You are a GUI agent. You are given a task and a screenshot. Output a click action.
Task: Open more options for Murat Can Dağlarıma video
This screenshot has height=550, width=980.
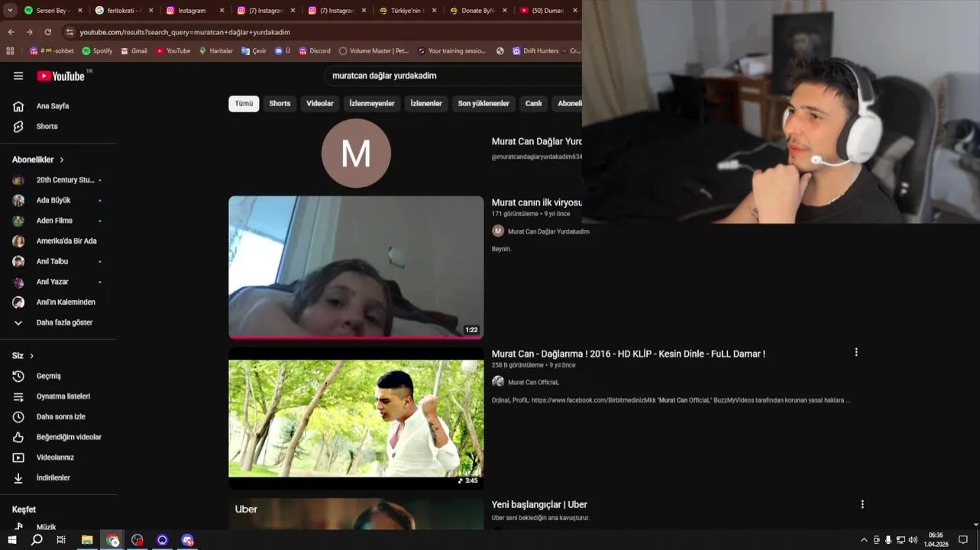pos(855,352)
